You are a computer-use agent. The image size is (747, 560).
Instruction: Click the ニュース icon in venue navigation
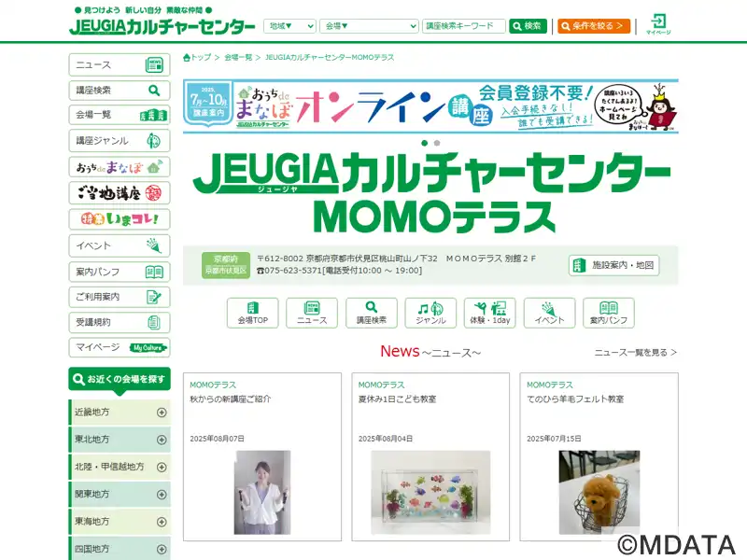pyautogui.click(x=312, y=313)
